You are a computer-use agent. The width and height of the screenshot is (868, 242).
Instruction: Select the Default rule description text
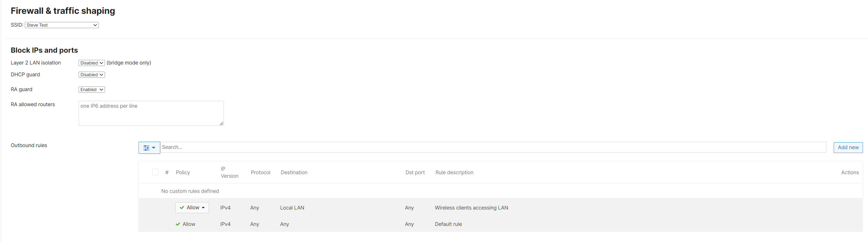coord(448,224)
